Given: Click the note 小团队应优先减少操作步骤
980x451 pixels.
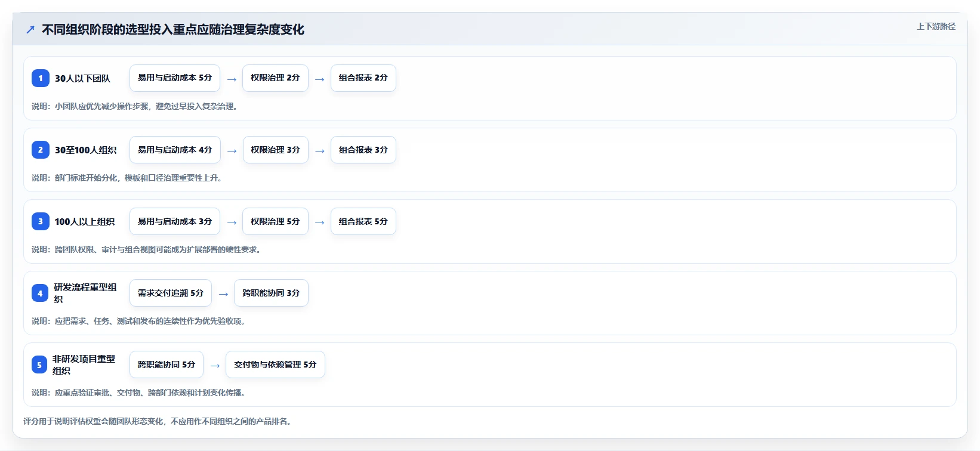Looking at the screenshot, I should click(136, 106).
